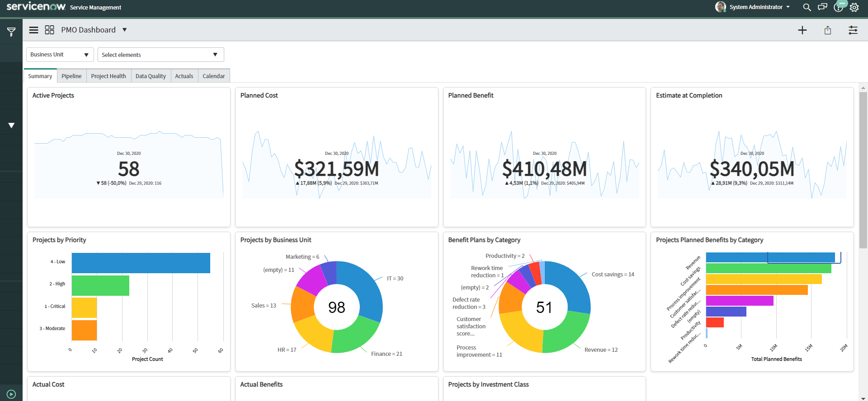The height and width of the screenshot is (401, 868).
Task: Click the 98 total in business unit donut
Action: (x=337, y=308)
